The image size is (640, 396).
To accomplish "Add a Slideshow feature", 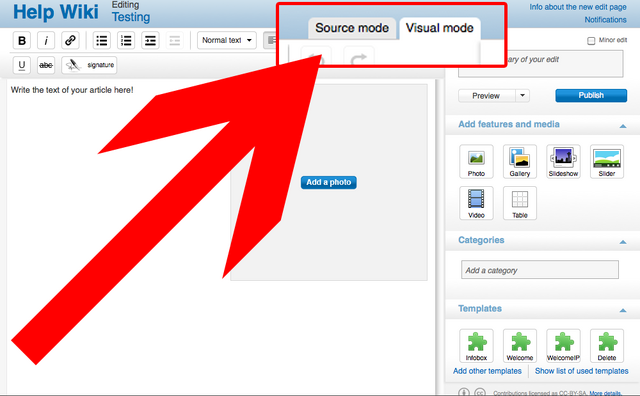I will tap(563, 161).
